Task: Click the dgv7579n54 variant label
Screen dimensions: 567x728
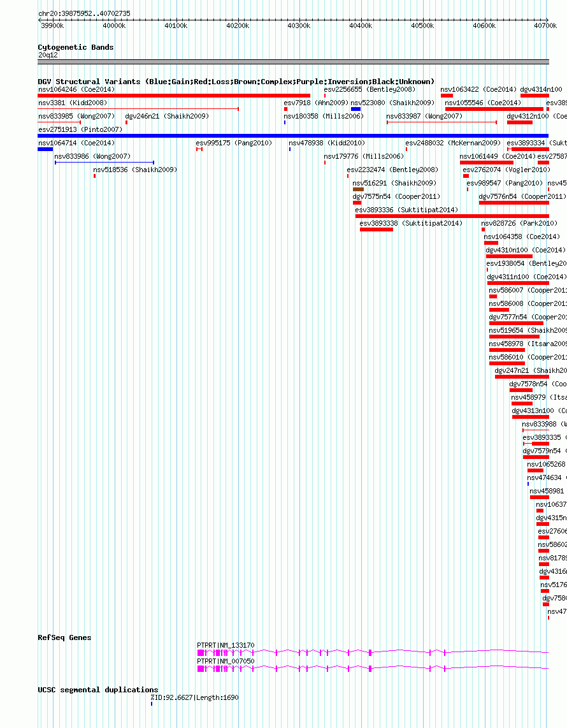Action: coord(545,451)
